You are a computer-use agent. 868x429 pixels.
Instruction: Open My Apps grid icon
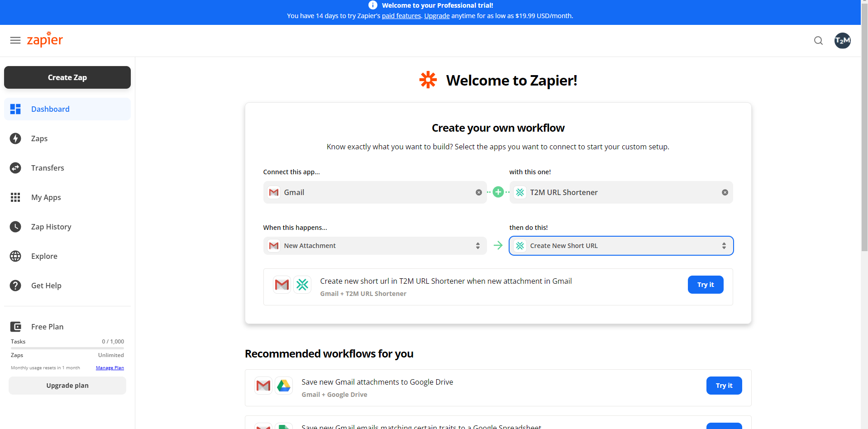pos(15,197)
